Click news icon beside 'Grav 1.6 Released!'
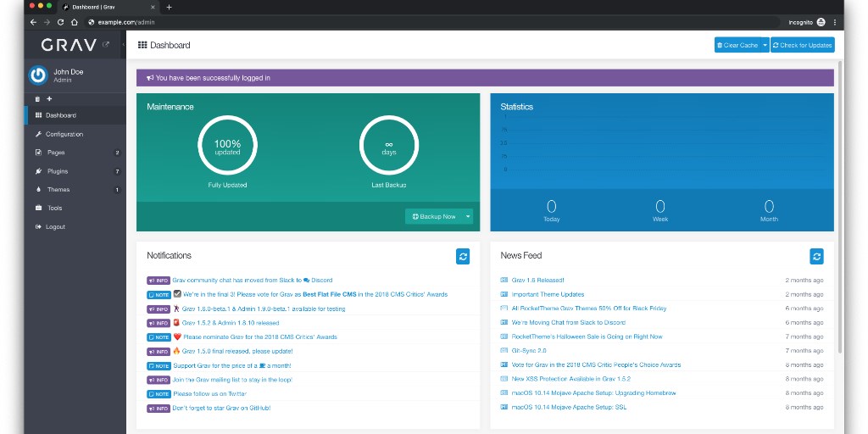The width and height of the screenshot is (868, 434). [x=504, y=280]
